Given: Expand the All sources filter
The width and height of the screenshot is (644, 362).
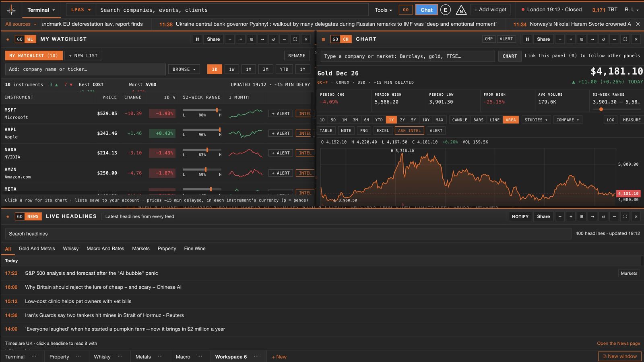Looking at the screenshot, I should [21, 24].
